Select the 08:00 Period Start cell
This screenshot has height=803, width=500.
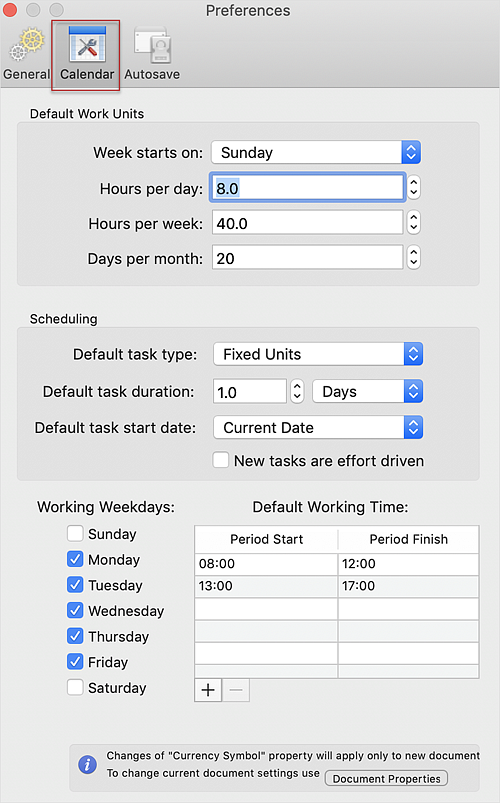[266, 563]
